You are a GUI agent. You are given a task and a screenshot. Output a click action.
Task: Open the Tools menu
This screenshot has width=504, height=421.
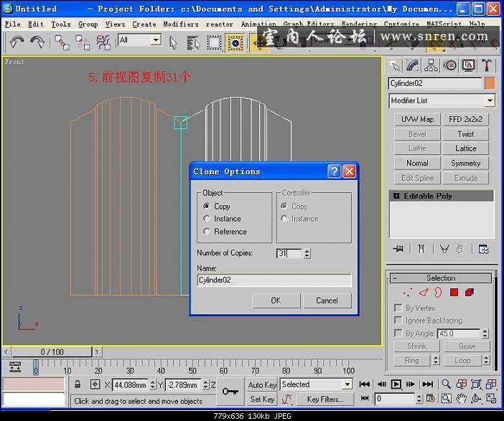(x=61, y=24)
